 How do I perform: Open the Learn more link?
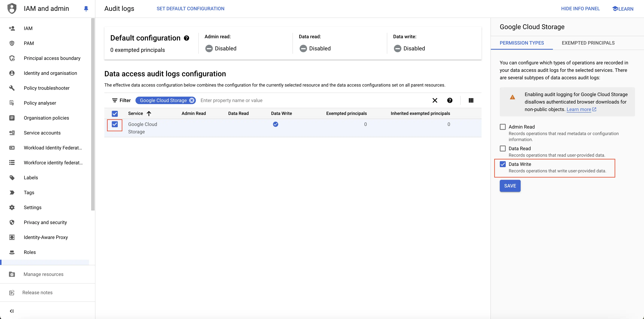coord(581,109)
